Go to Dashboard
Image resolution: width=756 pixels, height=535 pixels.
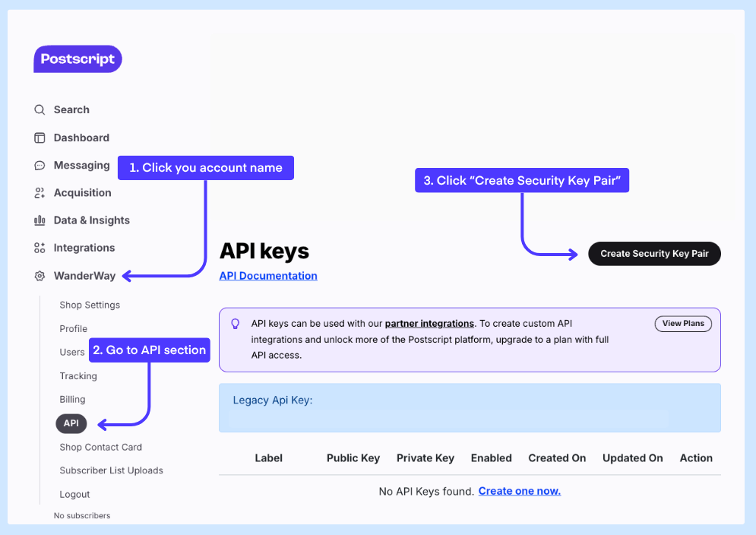coord(81,138)
